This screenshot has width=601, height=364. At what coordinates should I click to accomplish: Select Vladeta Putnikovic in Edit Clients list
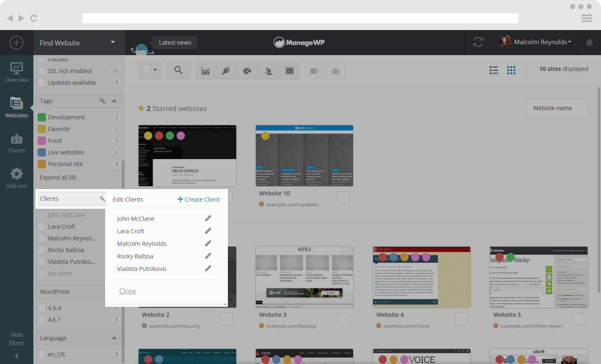[142, 269]
